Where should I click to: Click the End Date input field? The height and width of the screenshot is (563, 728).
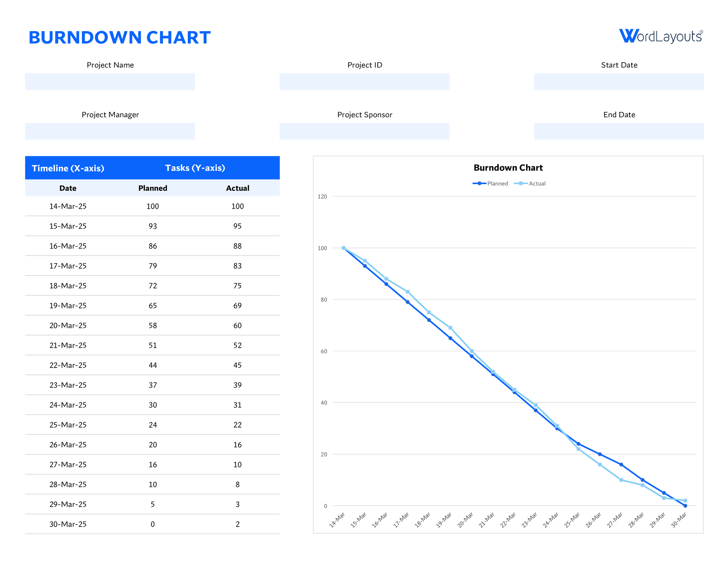(618, 131)
